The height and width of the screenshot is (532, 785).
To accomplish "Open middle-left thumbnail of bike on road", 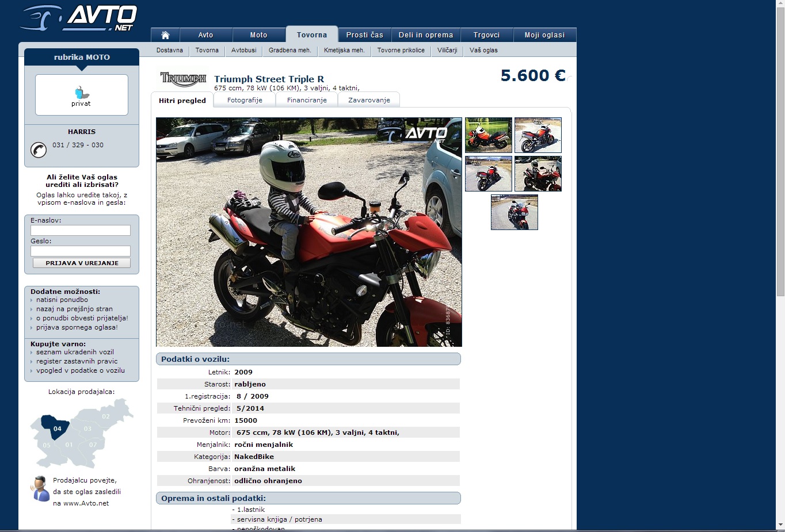I will 489,174.
